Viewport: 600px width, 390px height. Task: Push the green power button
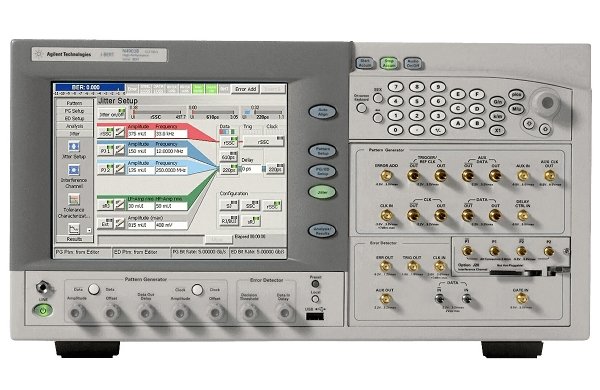(43, 310)
